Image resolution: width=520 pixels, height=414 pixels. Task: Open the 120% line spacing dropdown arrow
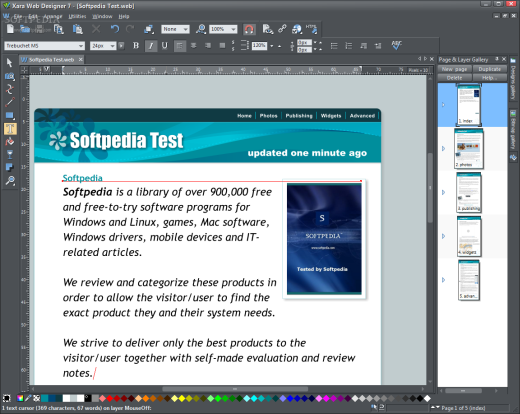(x=272, y=46)
